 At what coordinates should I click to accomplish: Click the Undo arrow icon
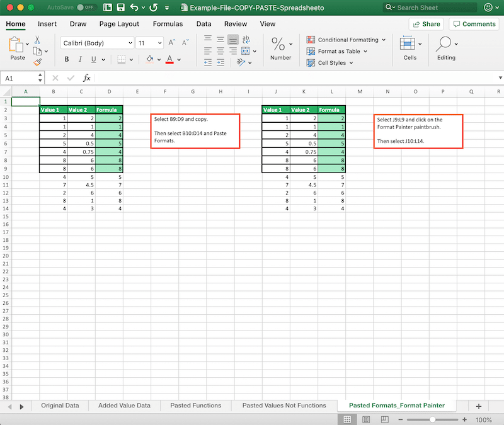pyautogui.click(x=134, y=8)
